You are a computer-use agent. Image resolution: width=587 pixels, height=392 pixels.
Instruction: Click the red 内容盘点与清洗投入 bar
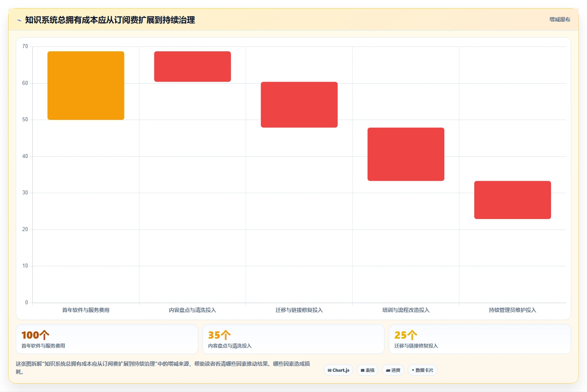[x=192, y=67]
